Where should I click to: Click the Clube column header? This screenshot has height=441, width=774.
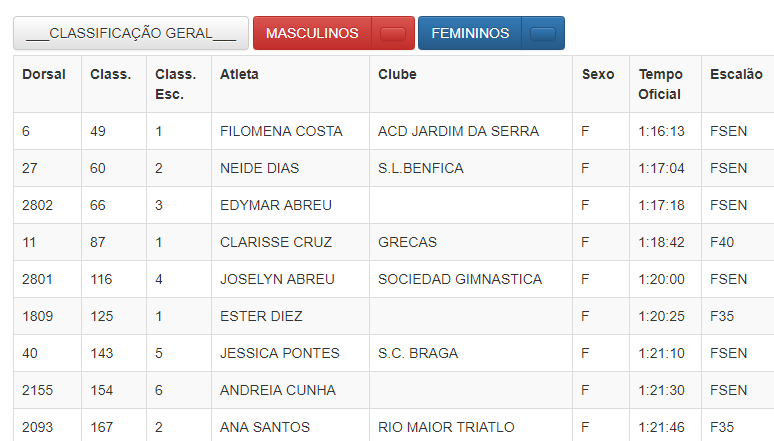tap(397, 74)
